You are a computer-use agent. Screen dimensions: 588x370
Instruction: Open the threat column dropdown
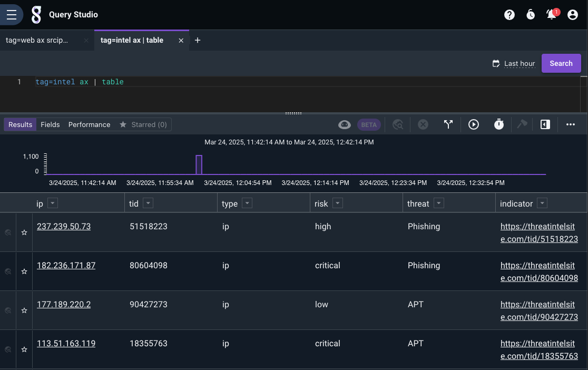[439, 203]
